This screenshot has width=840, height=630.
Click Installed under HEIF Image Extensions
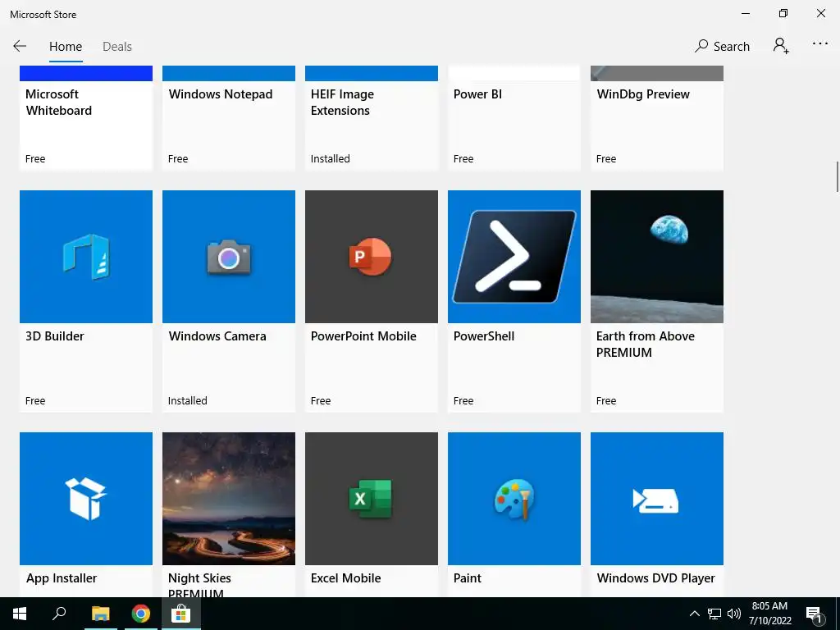point(330,158)
